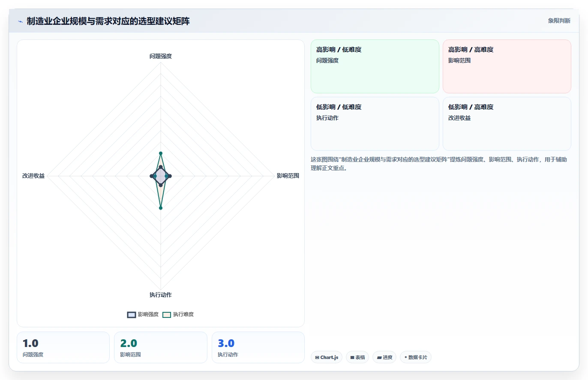Toggle the 执行难度 legend item
Image resolution: width=588 pixels, height=380 pixels.
point(178,314)
